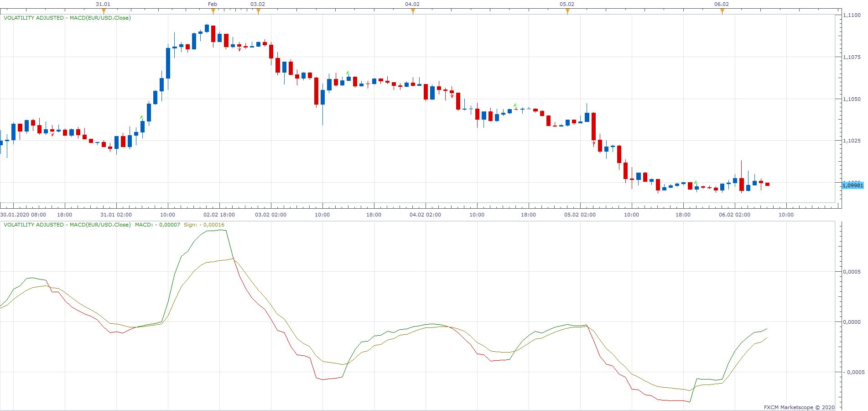
Task: Click the red sell arrow after 05.02 02:00
Action: click(x=593, y=144)
